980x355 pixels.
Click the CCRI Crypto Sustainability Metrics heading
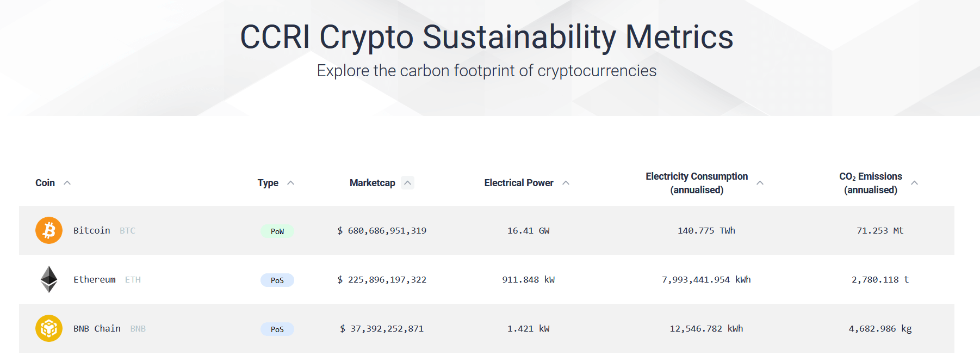[487, 37]
